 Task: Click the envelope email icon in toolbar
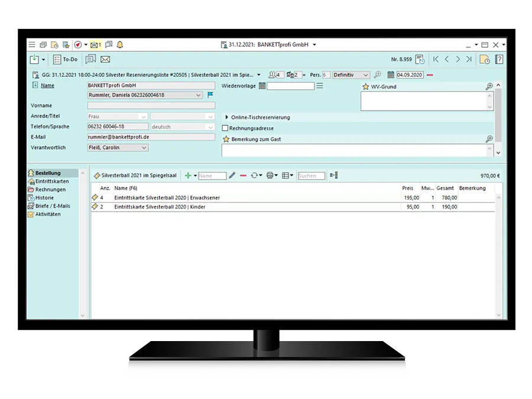click(105, 59)
